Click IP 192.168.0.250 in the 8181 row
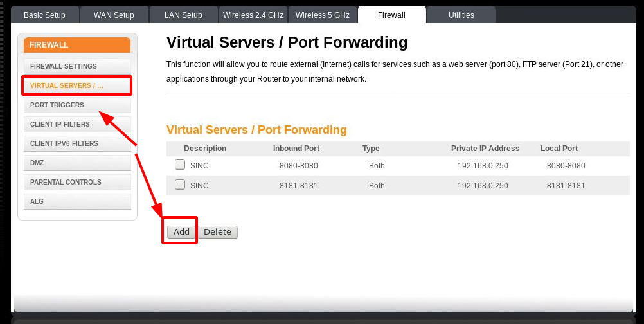This screenshot has height=324, width=644. [x=483, y=186]
